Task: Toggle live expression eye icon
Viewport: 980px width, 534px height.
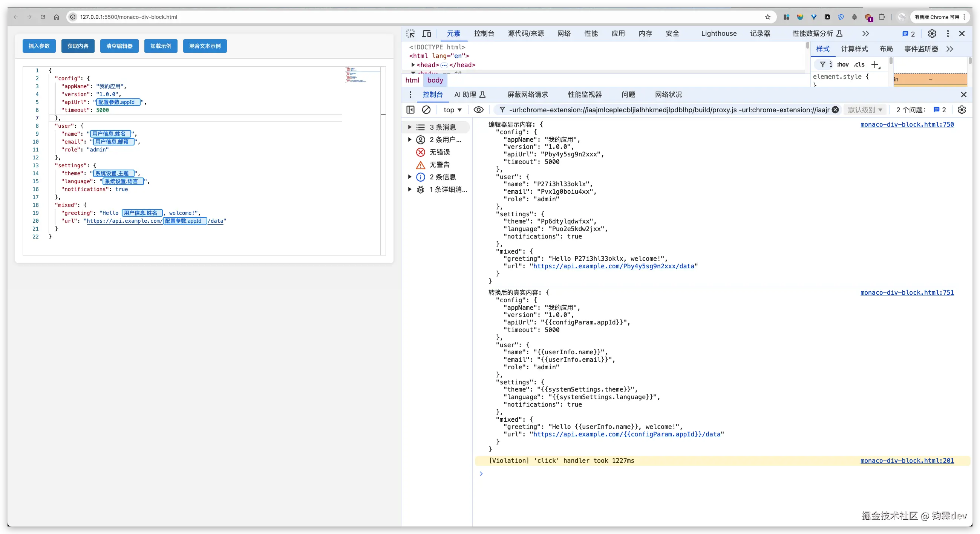Action: tap(479, 110)
